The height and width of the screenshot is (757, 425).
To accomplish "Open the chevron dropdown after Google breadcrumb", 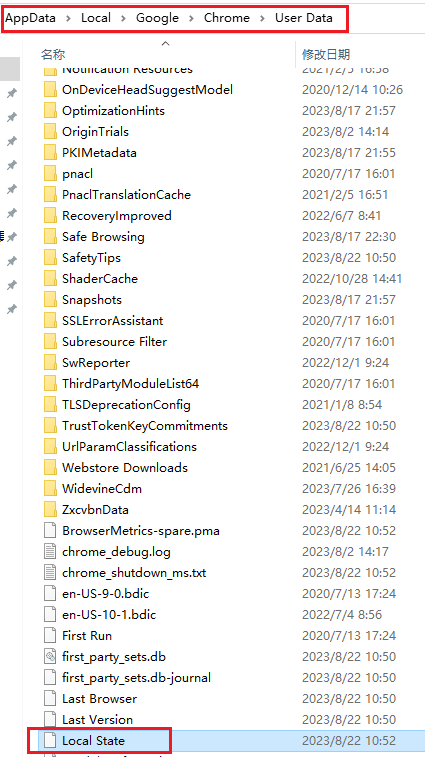I will [x=191, y=18].
